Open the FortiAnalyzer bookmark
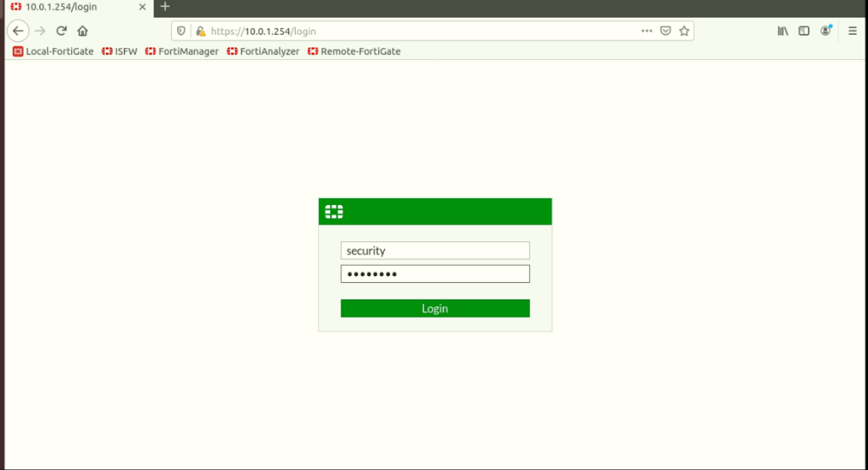 [x=264, y=52]
